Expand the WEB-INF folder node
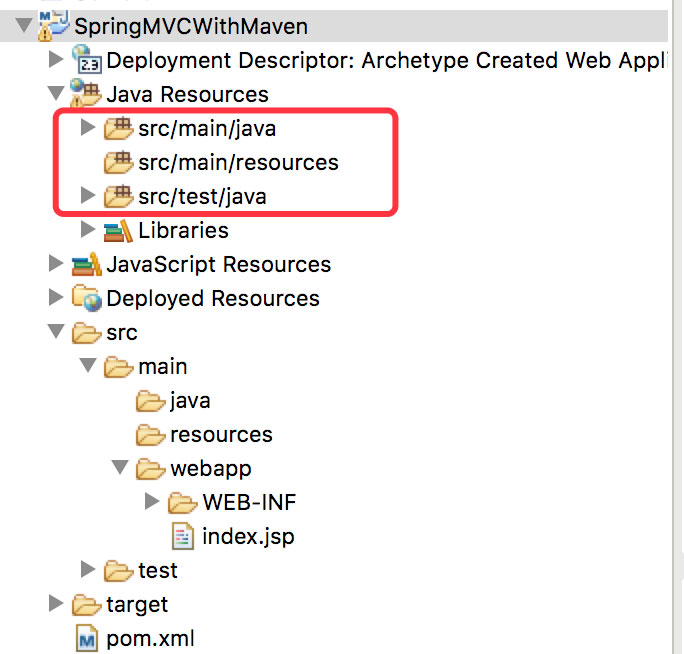The height and width of the screenshot is (654, 684). click(151, 502)
